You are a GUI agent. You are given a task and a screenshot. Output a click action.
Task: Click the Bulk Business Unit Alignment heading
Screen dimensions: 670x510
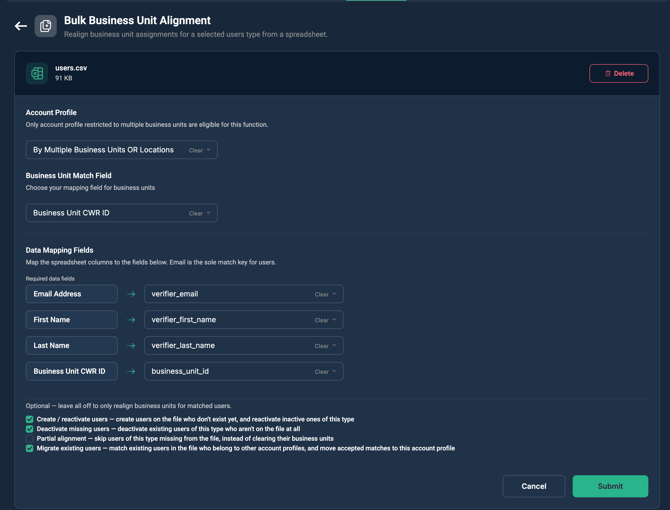(137, 21)
